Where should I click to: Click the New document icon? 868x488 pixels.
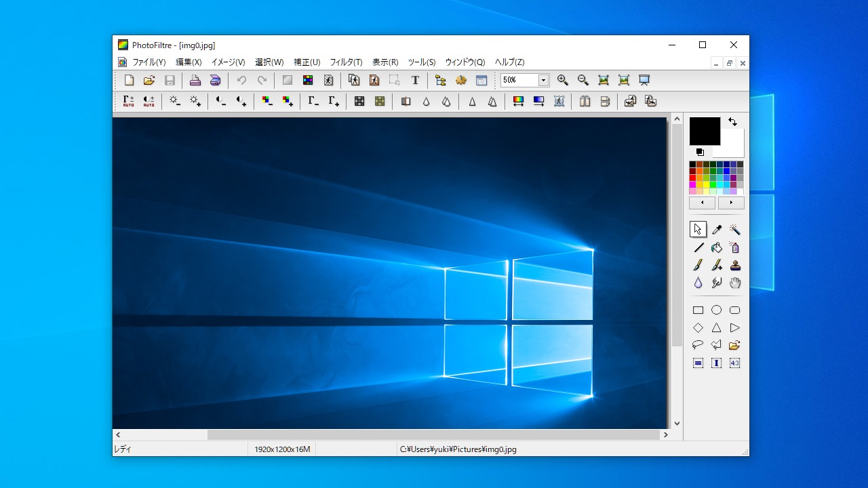129,80
